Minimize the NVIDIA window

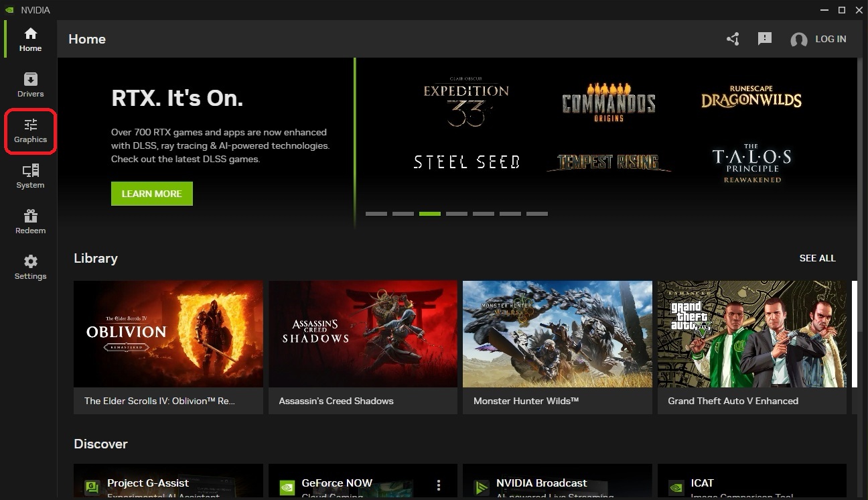point(824,10)
